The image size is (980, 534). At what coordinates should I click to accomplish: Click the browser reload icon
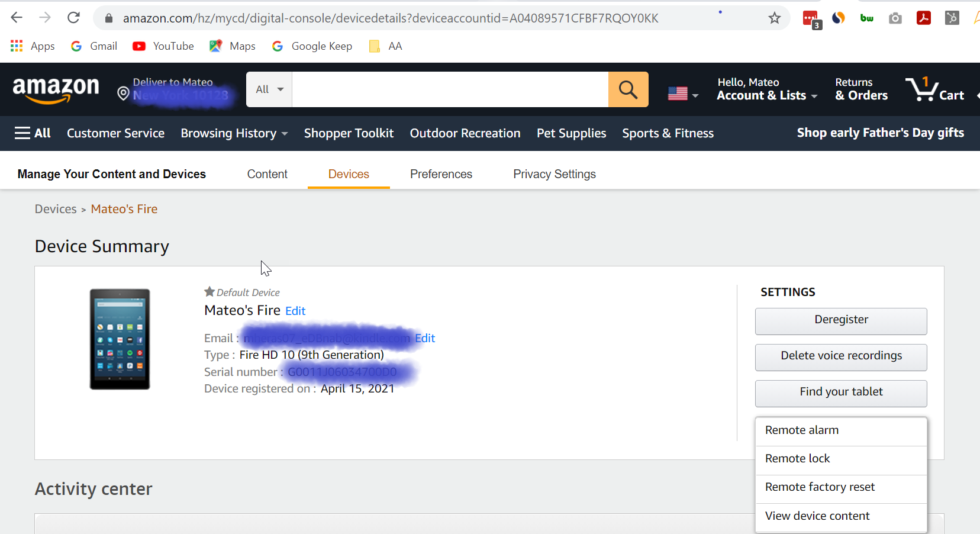(73, 18)
